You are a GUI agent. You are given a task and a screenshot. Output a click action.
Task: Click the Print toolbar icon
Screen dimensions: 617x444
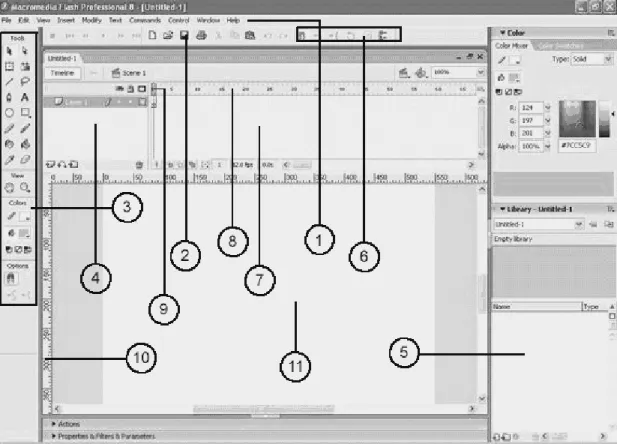coord(201,35)
